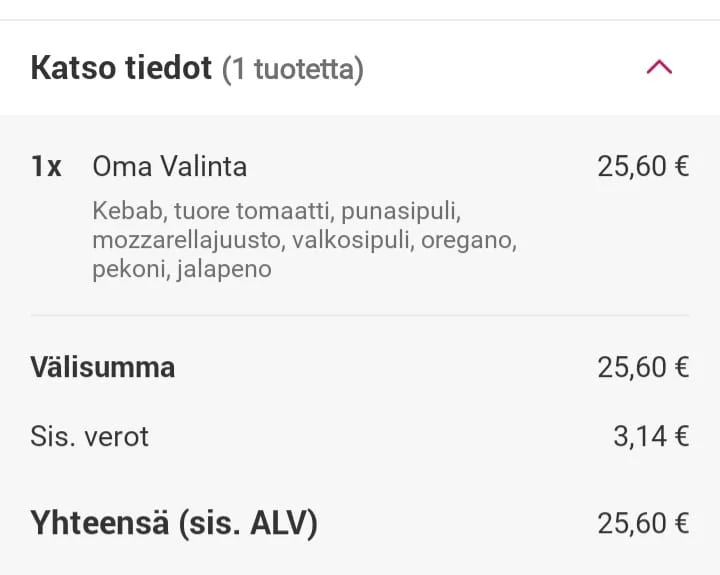Click the "oregano" ingredient text
The height and width of the screenshot is (575, 720).
(x=467, y=241)
